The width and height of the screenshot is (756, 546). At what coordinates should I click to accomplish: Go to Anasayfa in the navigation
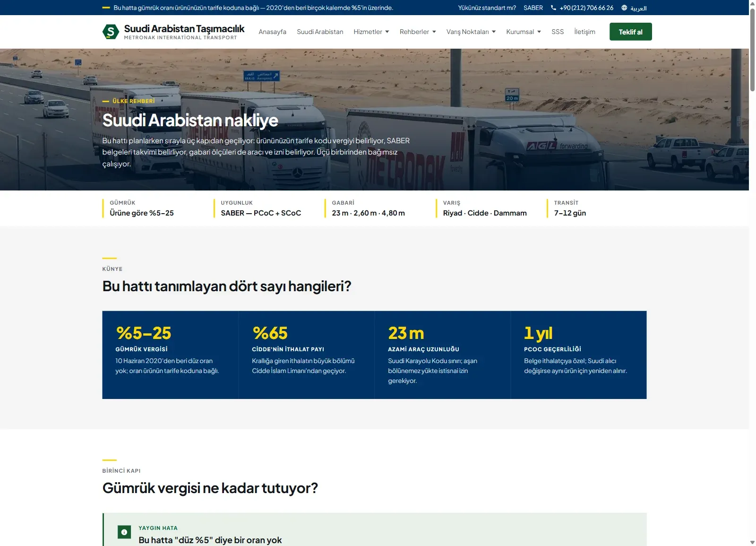coord(272,32)
